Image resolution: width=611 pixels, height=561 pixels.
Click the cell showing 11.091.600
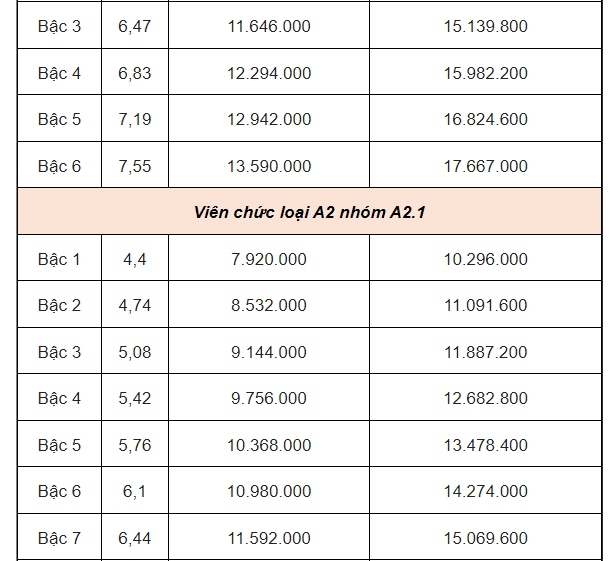(x=485, y=305)
